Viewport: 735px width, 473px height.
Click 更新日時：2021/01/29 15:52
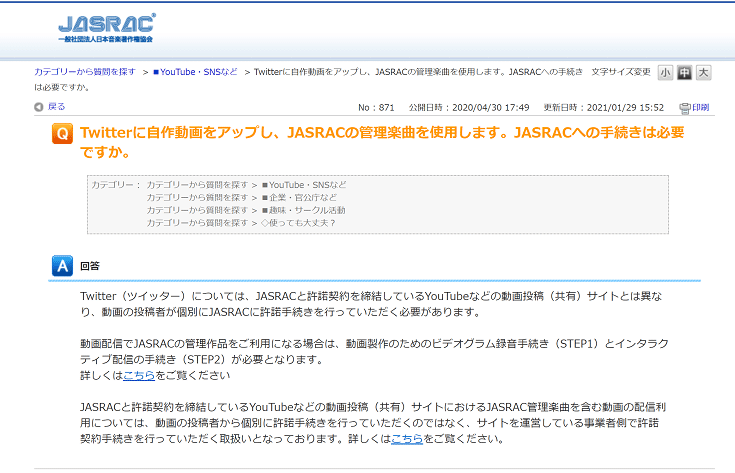[604, 107]
